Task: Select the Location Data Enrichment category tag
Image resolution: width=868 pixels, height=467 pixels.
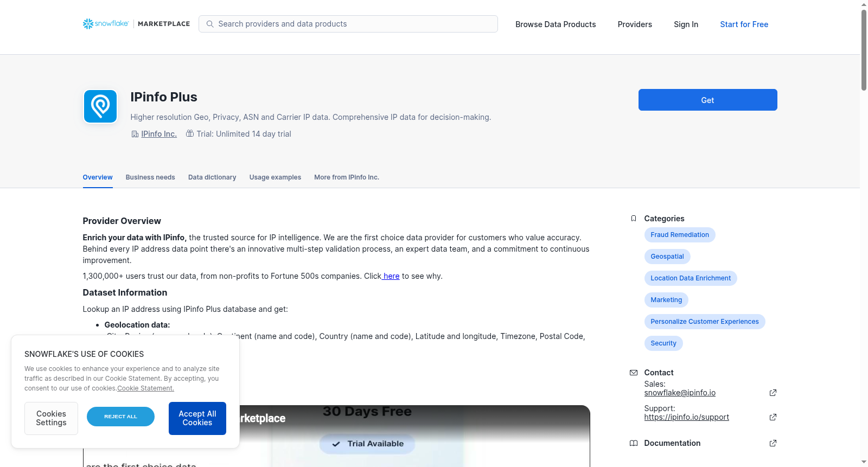Action: [x=691, y=278]
